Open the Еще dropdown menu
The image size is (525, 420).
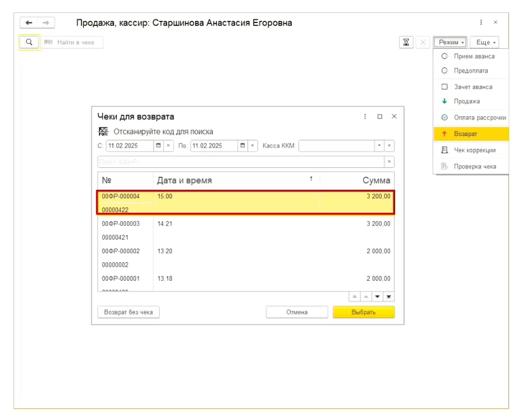(486, 42)
